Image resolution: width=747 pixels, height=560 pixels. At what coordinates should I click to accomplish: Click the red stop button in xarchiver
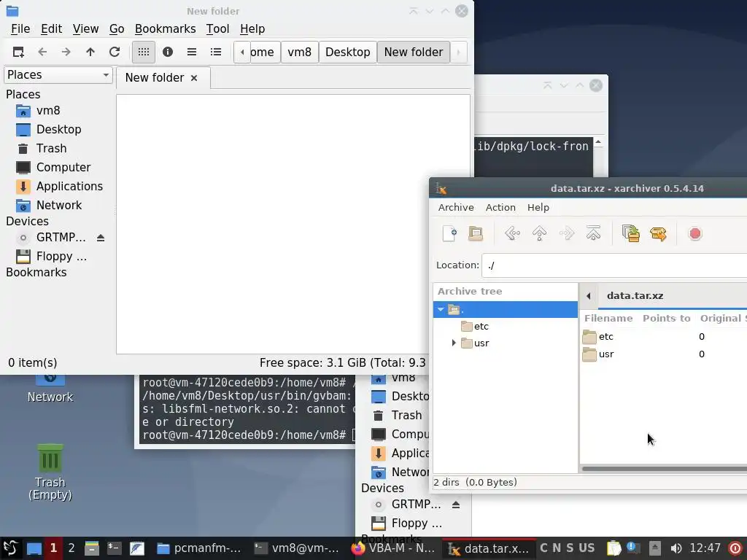(x=695, y=233)
